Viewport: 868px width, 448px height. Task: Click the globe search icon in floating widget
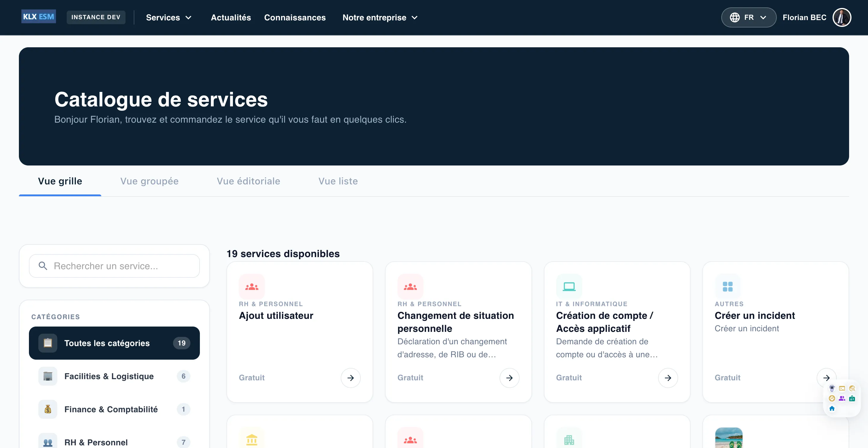coord(852,388)
